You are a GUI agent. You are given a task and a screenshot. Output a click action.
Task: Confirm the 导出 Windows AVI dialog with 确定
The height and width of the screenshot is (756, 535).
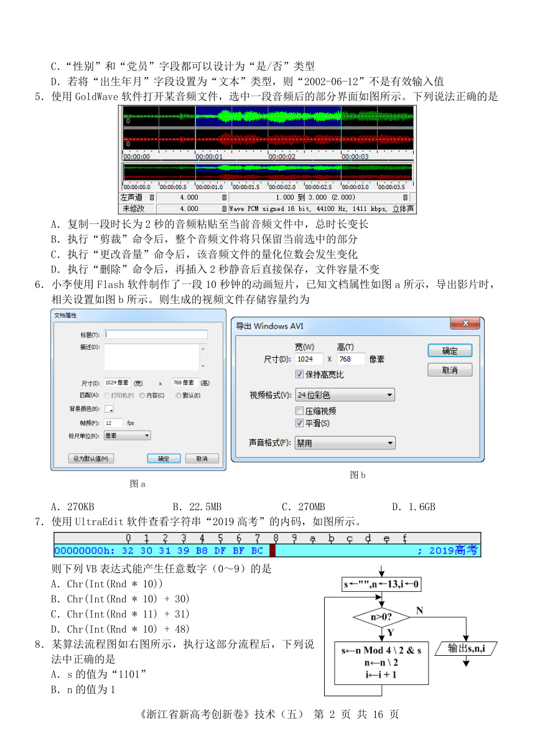click(x=450, y=351)
